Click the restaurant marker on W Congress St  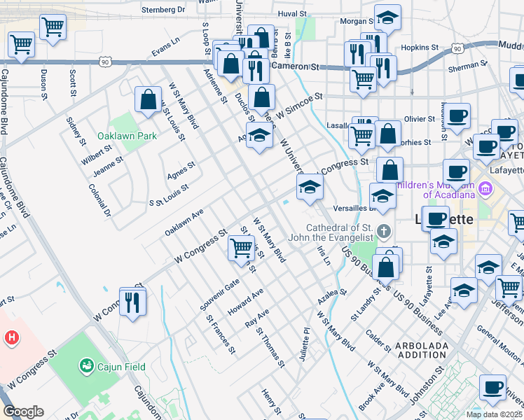click(132, 304)
